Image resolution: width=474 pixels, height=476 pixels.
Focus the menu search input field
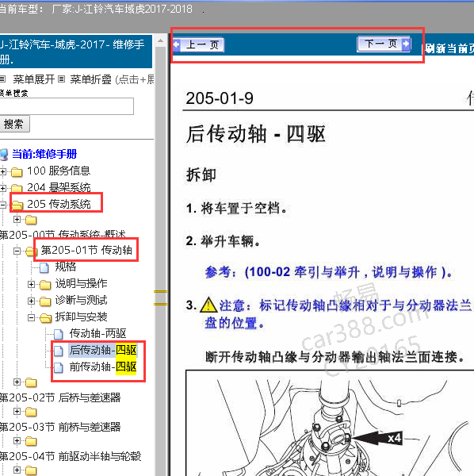67,106
